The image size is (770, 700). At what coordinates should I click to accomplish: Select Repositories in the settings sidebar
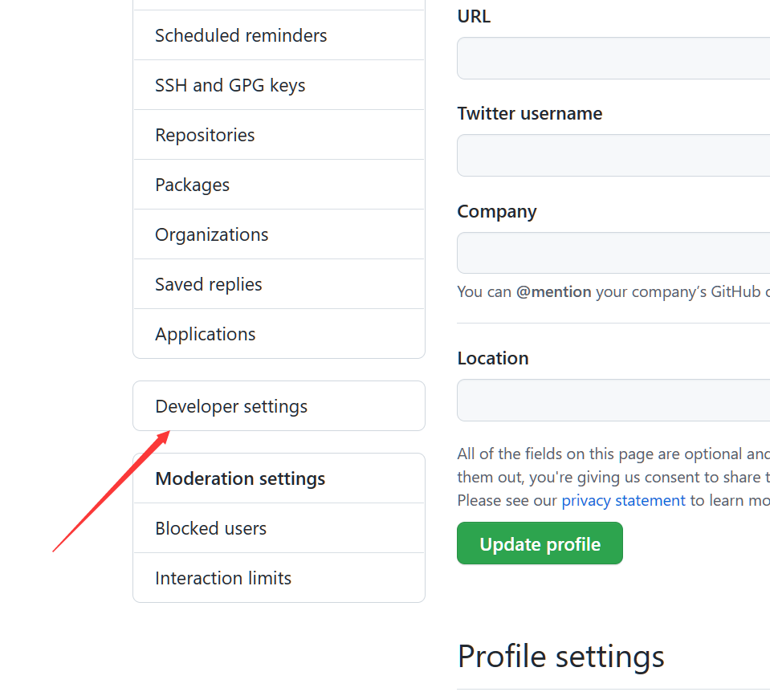[x=205, y=135]
